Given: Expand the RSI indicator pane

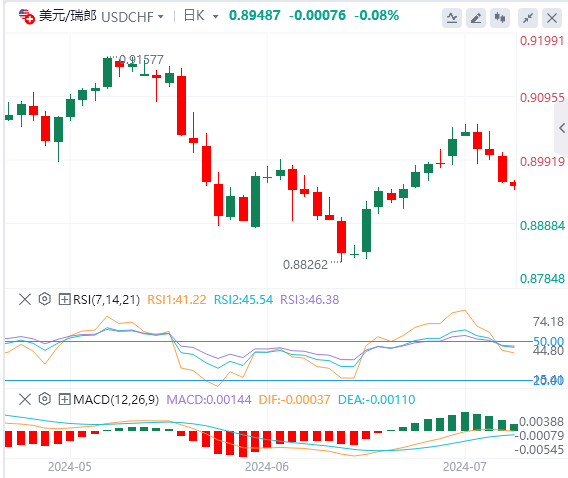Looking at the screenshot, I should (x=64, y=299).
